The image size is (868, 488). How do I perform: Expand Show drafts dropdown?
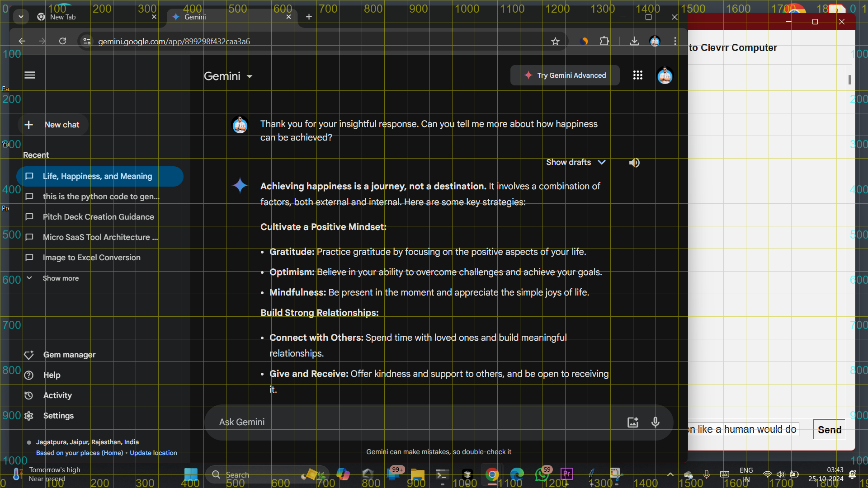576,162
